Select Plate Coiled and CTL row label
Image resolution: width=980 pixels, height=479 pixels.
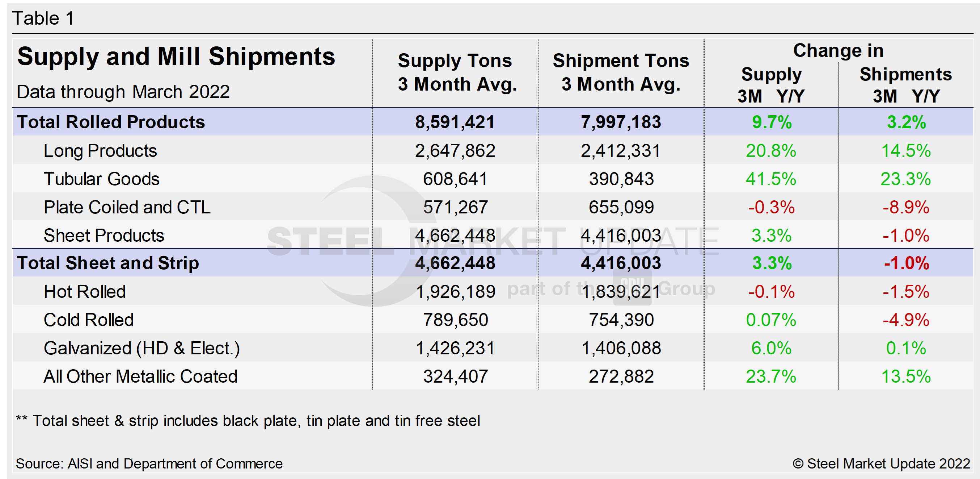pos(127,207)
